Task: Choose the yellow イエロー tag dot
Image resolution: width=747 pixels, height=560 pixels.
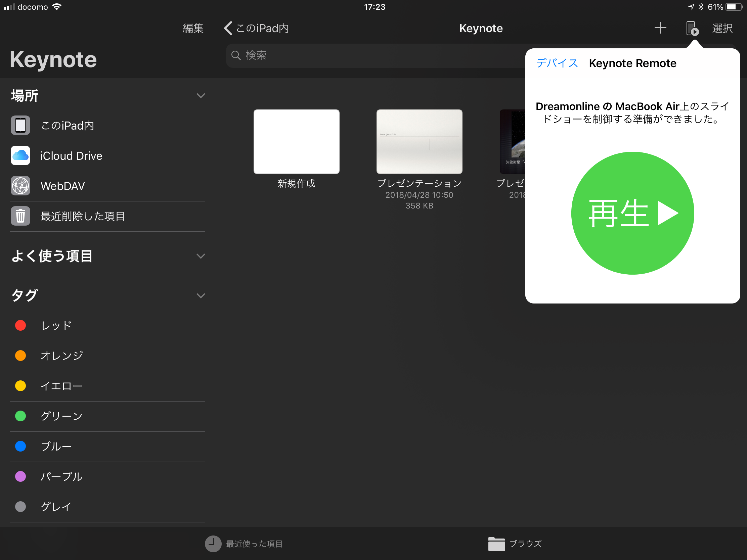Action: (20, 386)
